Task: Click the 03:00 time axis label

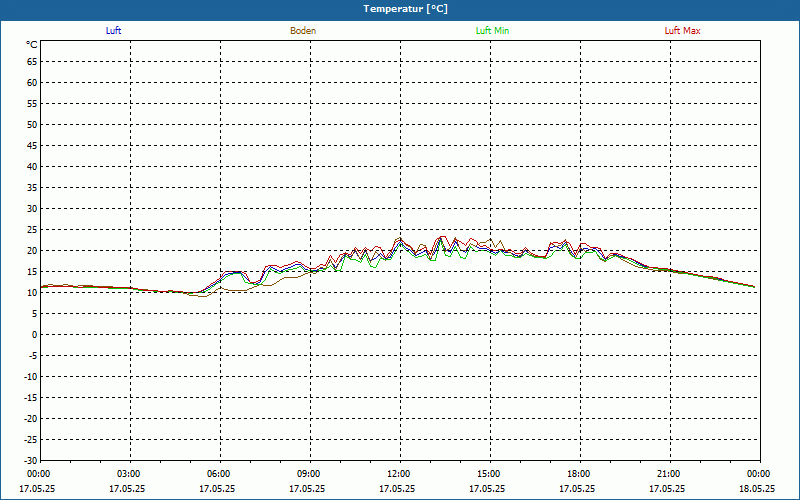Action: pos(130,474)
